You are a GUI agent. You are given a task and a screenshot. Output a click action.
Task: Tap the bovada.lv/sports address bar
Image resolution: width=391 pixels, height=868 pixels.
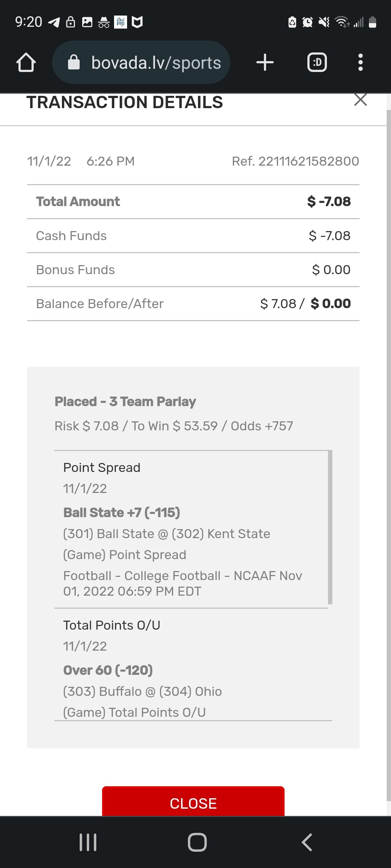(156, 63)
